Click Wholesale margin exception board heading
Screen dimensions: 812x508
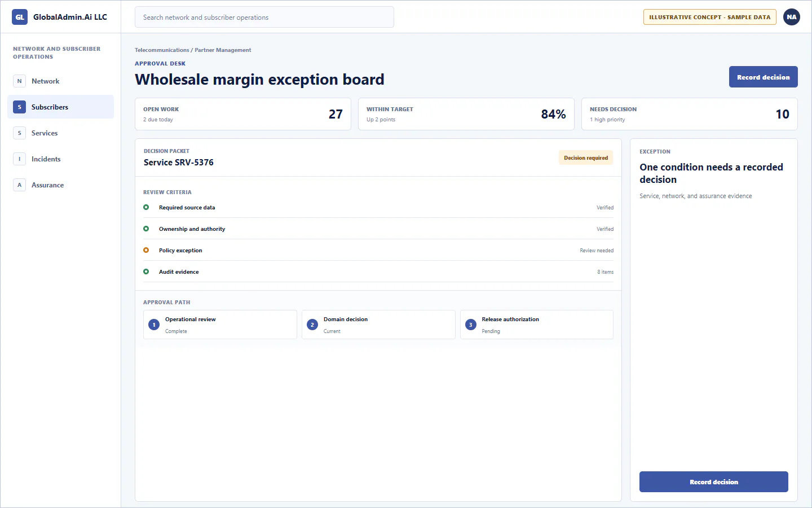[x=259, y=80]
